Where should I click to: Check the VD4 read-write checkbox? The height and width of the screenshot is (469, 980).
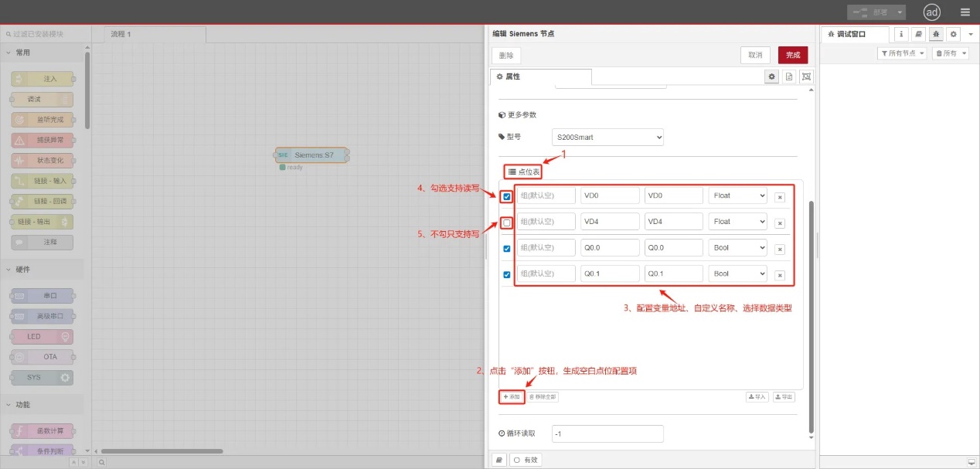coord(507,223)
